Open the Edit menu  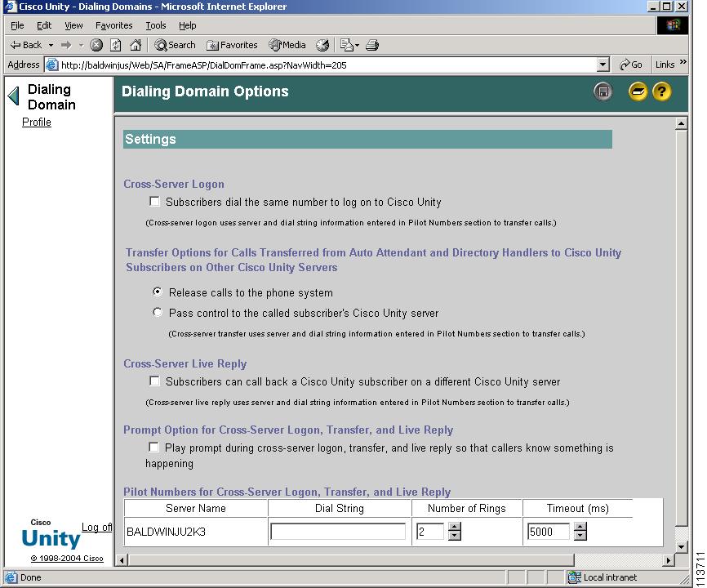click(x=44, y=25)
